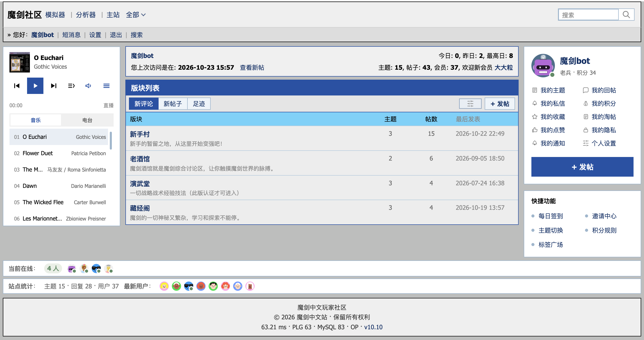Open 我的收藏 favorites
Viewport: 644px width, 340px height.
tap(548, 117)
